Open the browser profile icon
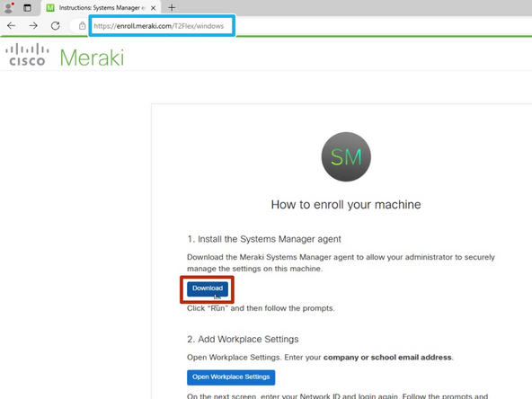This screenshot has width=532, height=399. click(x=8, y=7)
